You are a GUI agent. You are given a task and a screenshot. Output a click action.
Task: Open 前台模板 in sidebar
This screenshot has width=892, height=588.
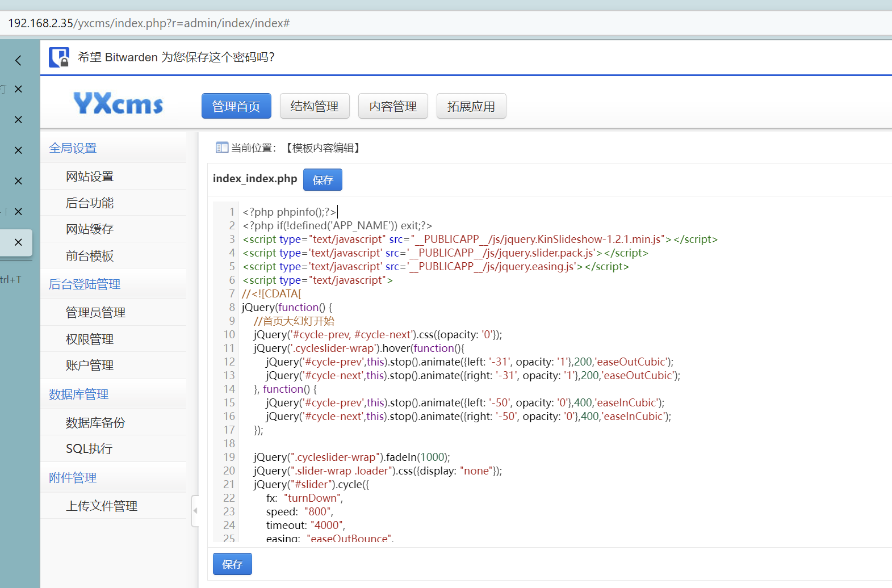pyautogui.click(x=114, y=255)
